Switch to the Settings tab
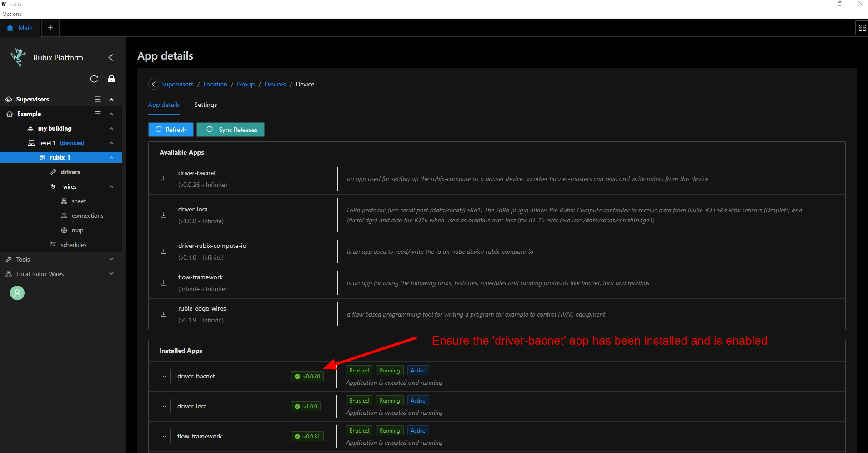This screenshot has width=868, height=453. point(206,105)
